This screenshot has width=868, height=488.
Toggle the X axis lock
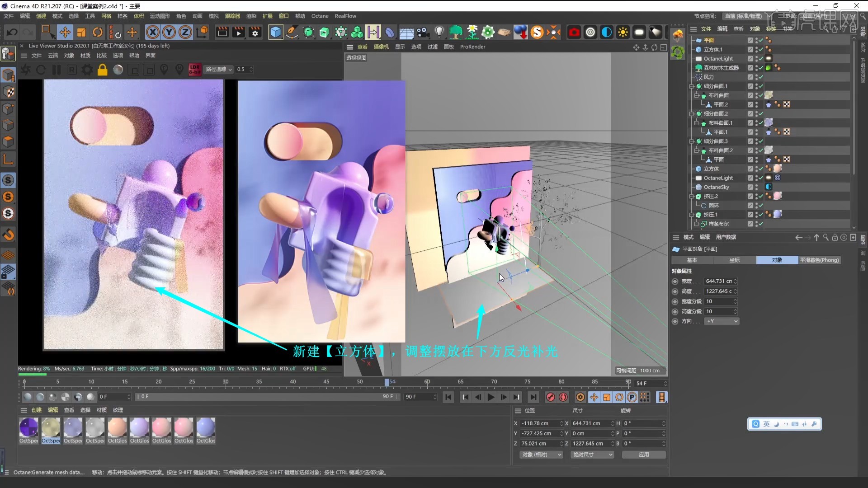click(153, 32)
